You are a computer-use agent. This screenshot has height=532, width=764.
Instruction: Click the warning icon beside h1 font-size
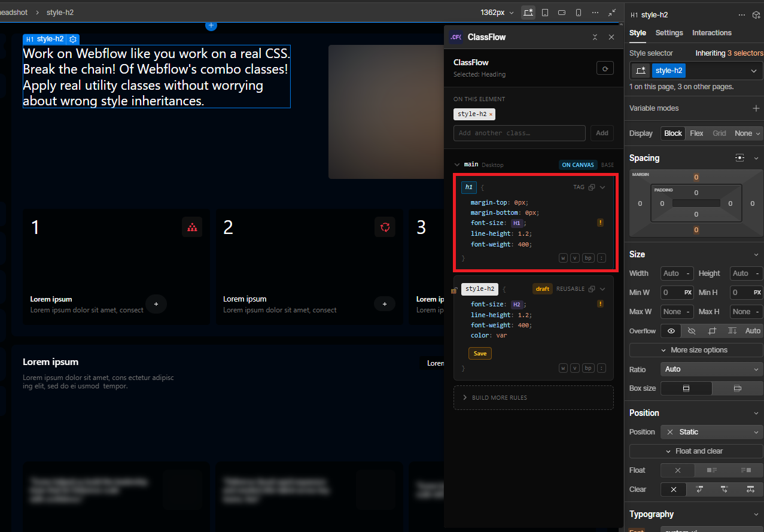point(600,223)
